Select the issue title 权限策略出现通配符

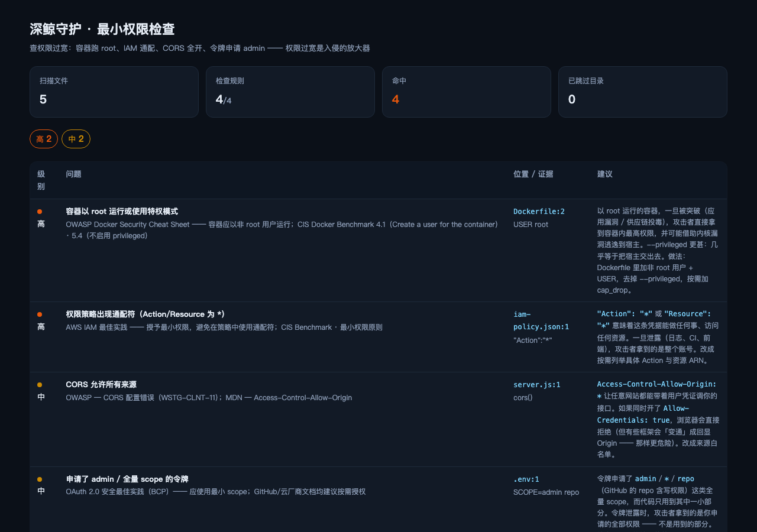[145, 314]
